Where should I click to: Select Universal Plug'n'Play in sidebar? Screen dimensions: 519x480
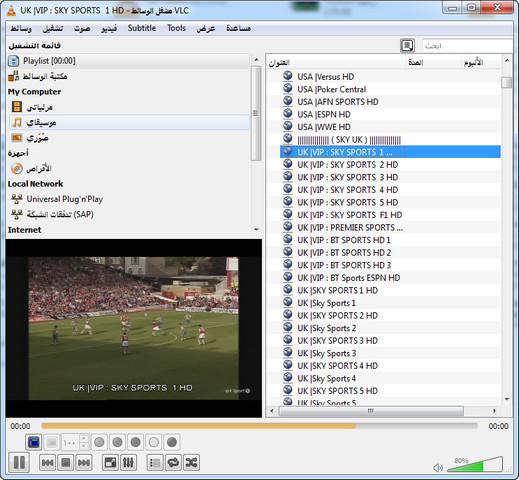[65, 199]
